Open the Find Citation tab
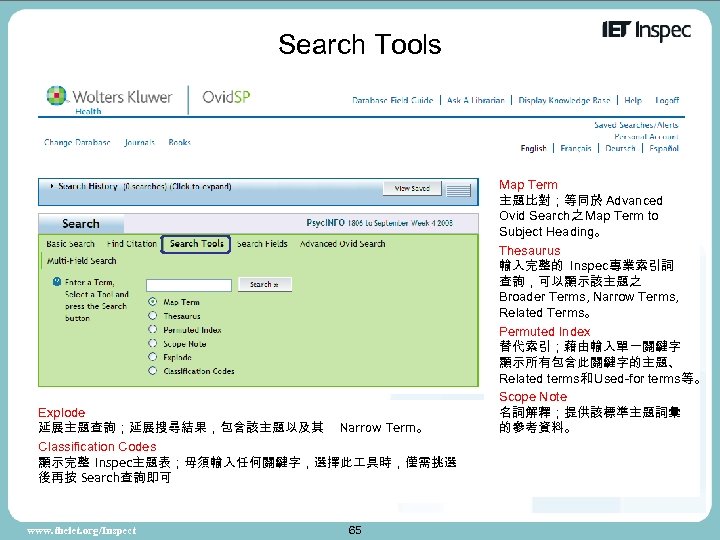 [132, 244]
